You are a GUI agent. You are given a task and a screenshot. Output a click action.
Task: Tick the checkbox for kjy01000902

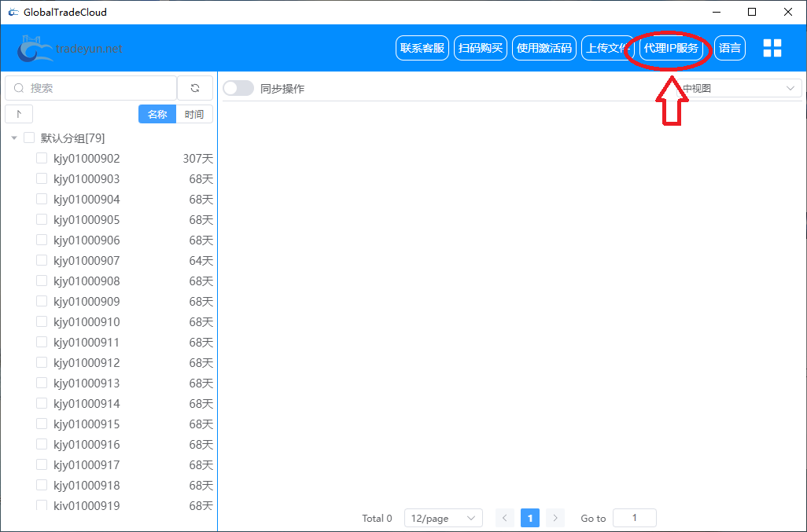click(x=42, y=159)
